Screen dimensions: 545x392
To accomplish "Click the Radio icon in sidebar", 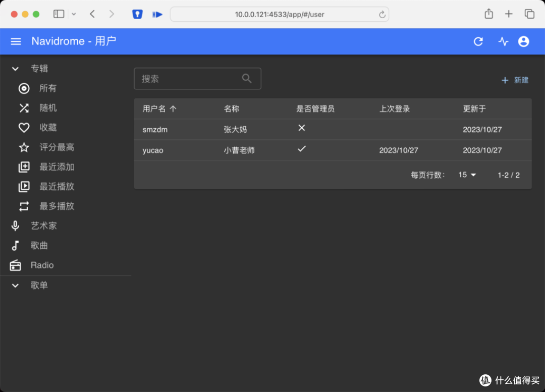I will [15, 265].
